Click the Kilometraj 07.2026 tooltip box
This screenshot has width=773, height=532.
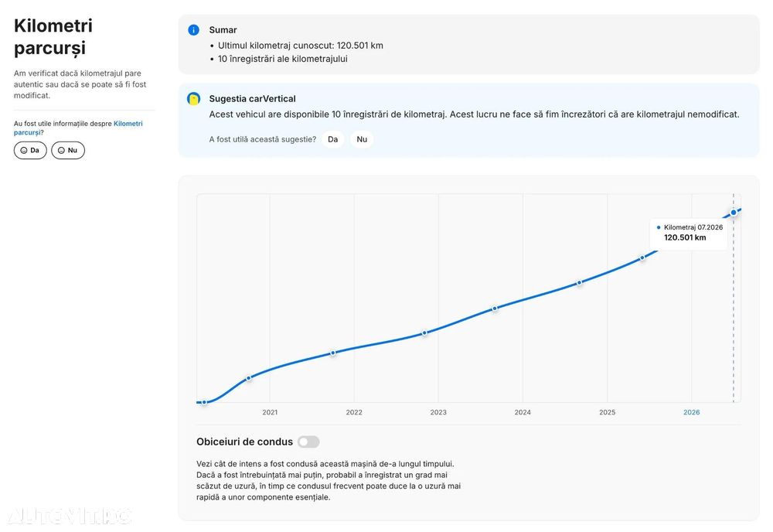coord(689,234)
